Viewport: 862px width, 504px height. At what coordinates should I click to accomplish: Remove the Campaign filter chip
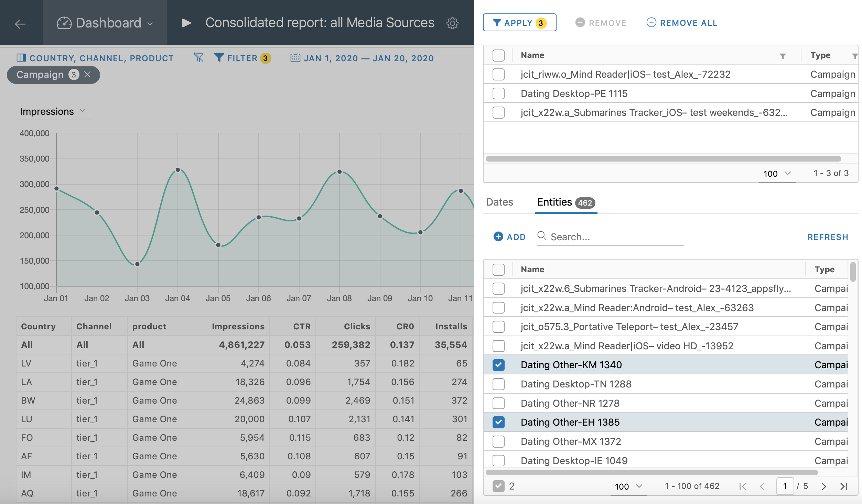(88, 75)
